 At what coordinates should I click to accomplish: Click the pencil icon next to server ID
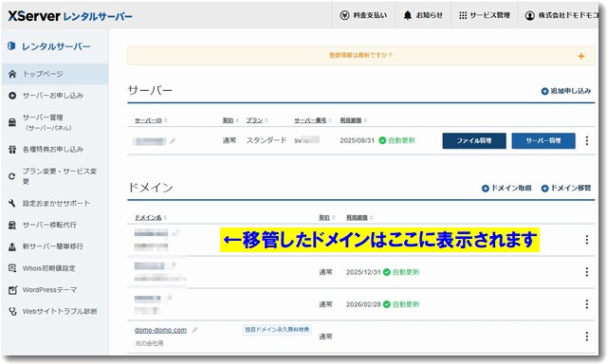173,141
